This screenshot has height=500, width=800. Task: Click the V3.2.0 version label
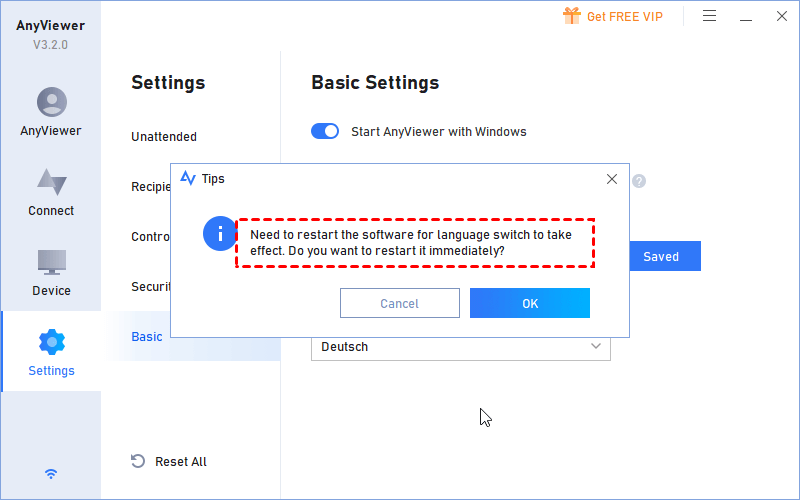pos(51,45)
